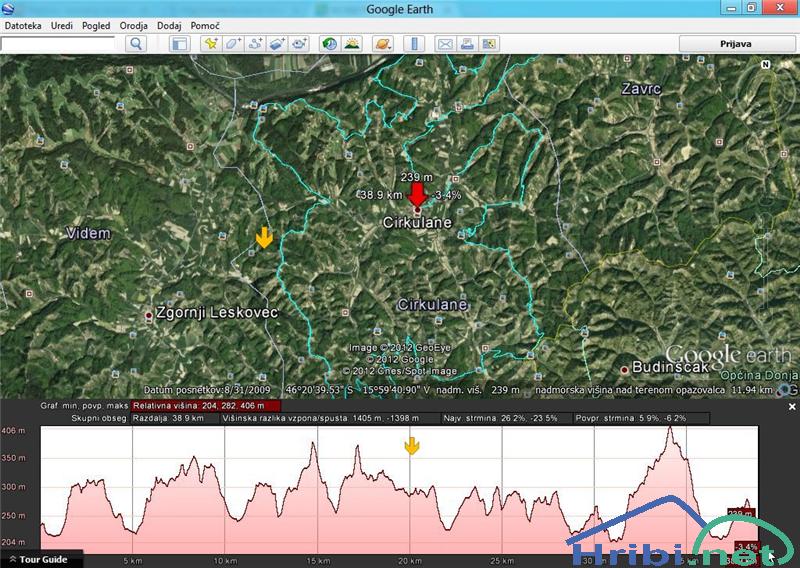Screen dimensions: 800x569
Task: Click the Budinscak placemark dot
Action: (x=624, y=369)
